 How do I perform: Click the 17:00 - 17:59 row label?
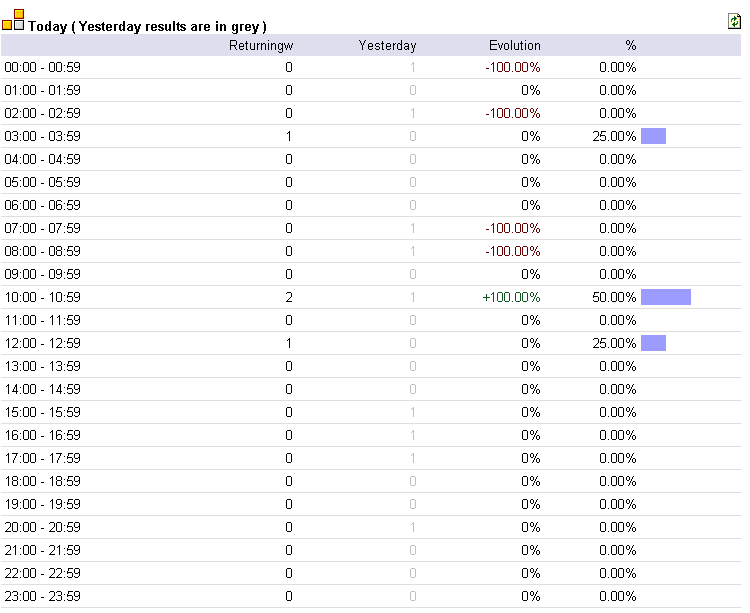tap(43, 459)
